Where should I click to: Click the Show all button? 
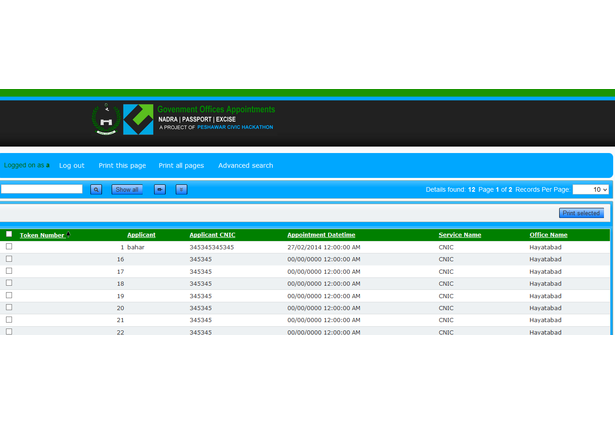click(127, 189)
